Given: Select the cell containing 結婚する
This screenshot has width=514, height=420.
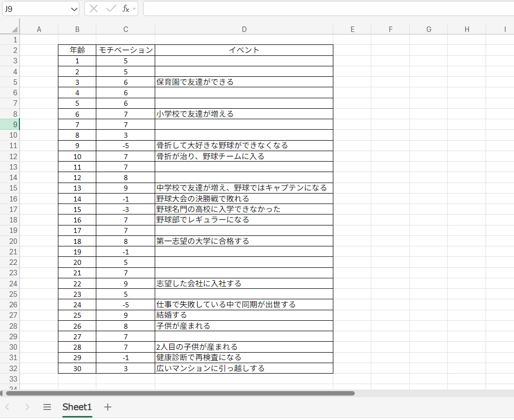Looking at the screenshot, I should point(244,315).
